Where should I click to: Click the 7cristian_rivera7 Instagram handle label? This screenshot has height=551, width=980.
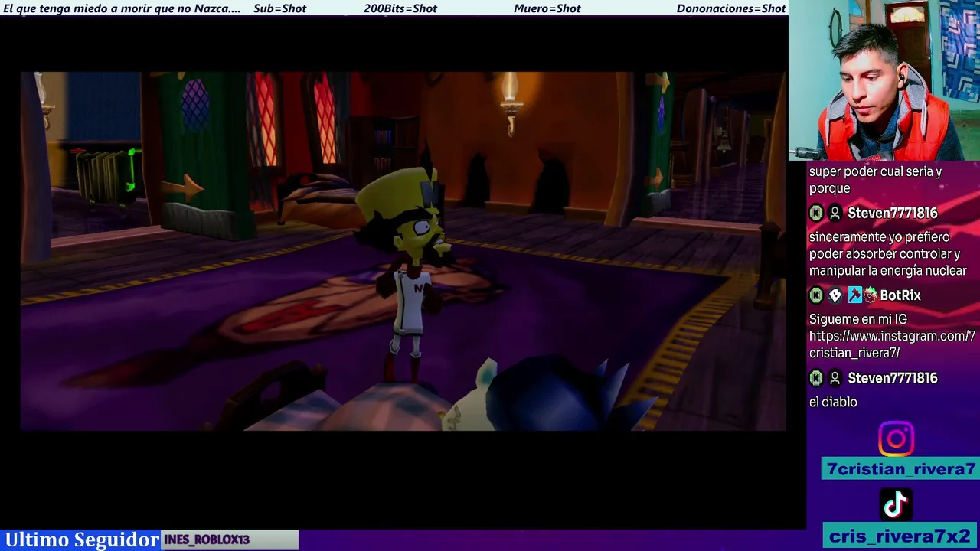(x=900, y=469)
